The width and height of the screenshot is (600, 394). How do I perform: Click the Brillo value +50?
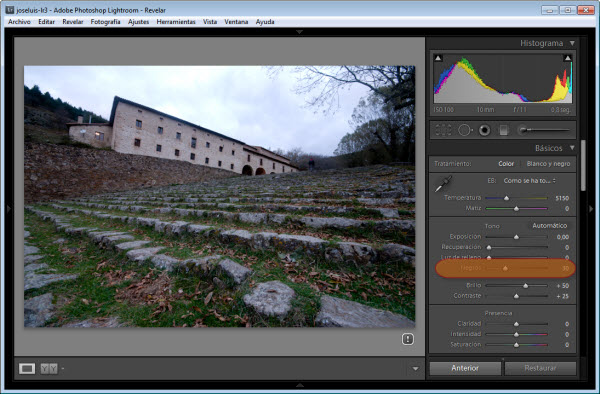click(563, 286)
